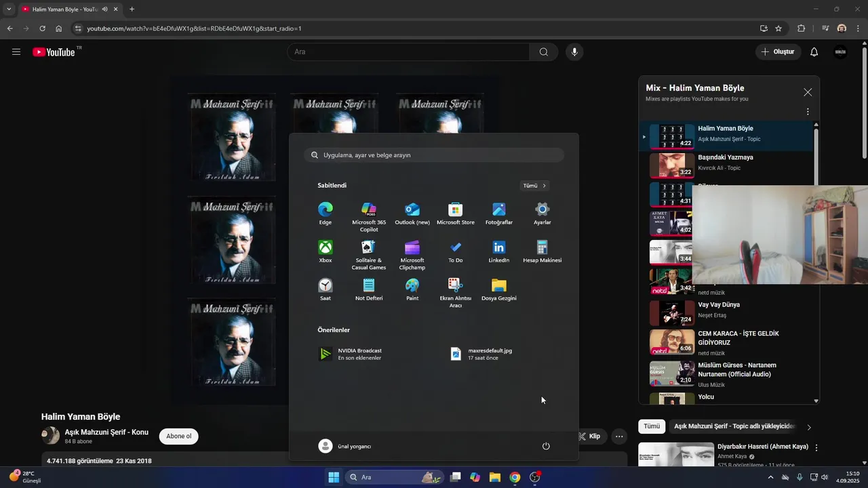
Task: Click the address bar URL
Action: [194, 28]
